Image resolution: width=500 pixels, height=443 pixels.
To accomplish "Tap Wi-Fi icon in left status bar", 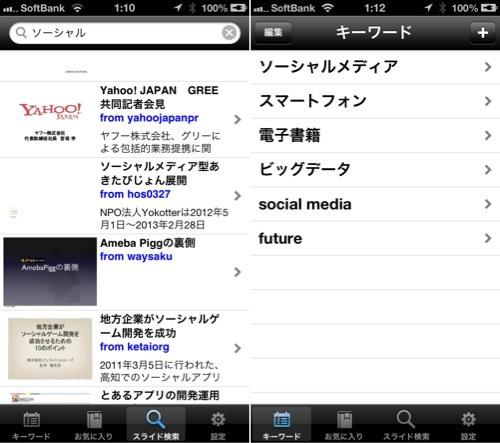I will pyautogui.click(x=77, y=8).
